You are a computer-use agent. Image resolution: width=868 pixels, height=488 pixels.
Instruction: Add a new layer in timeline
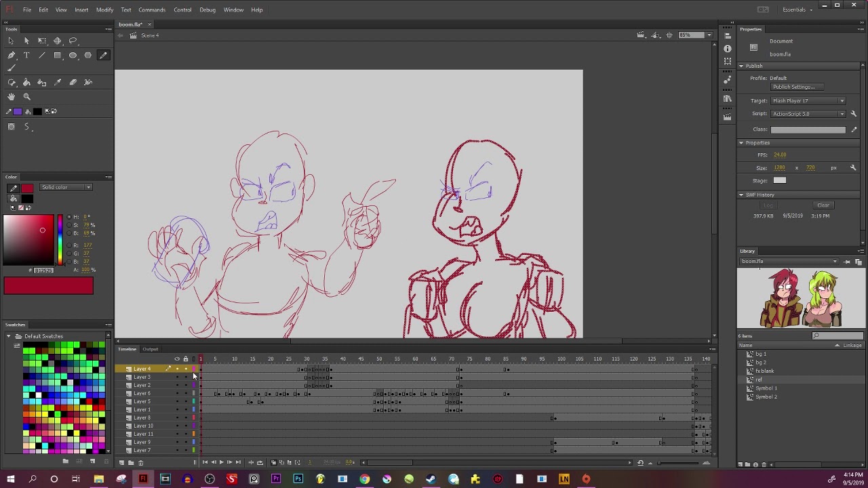[x=121, y=463]
